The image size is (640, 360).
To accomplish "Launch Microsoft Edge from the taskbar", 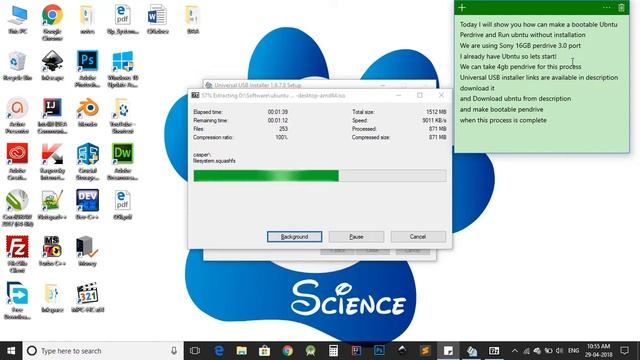I will pyautogui.click(x=219, y=351).
